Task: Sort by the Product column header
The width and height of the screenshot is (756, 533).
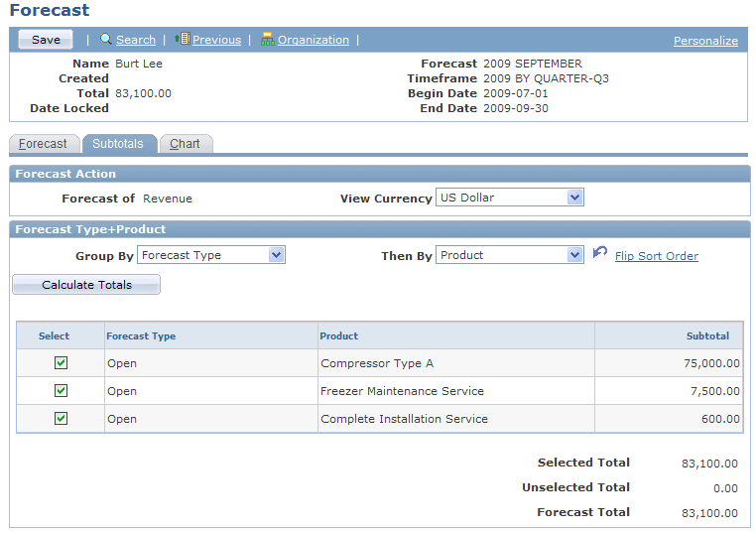Action: click(x=339, y=335)
